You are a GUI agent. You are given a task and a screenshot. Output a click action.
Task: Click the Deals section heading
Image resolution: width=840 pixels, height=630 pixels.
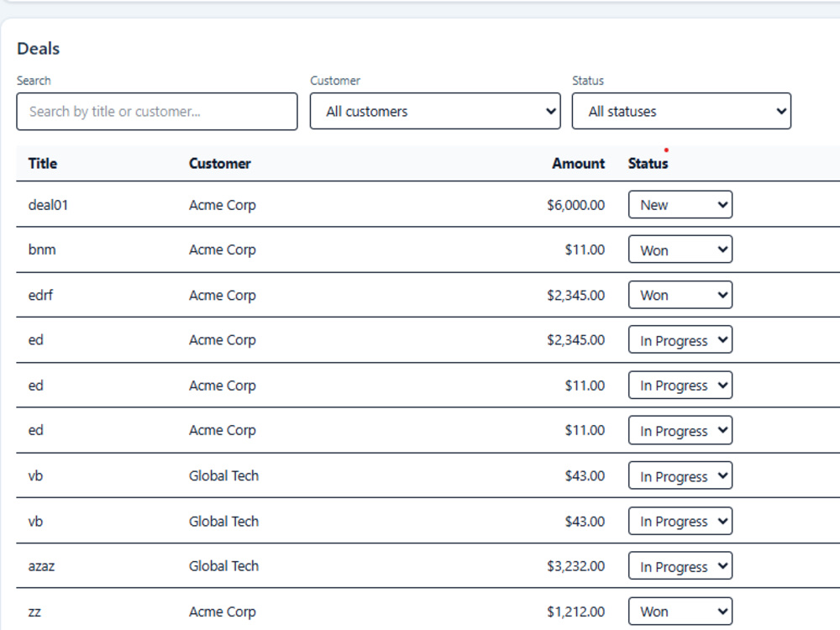tap(39, 49)
